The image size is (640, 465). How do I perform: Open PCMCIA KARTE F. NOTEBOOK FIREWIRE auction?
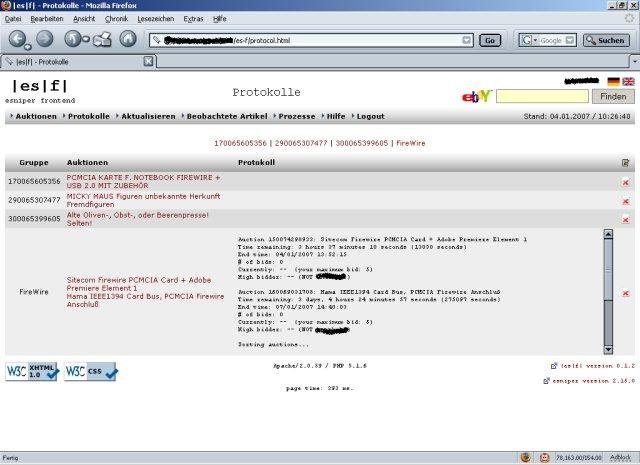(x=143, y=181)
